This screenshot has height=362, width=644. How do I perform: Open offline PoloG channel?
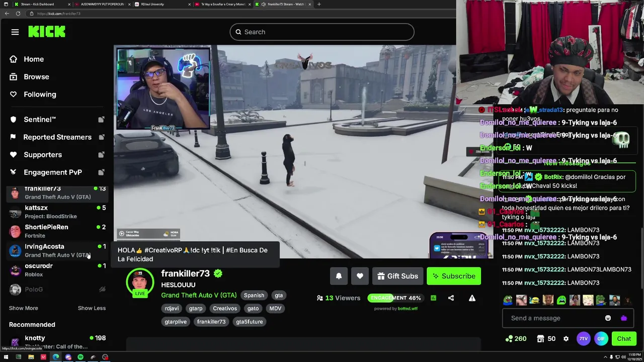click(x=57, y=289)
